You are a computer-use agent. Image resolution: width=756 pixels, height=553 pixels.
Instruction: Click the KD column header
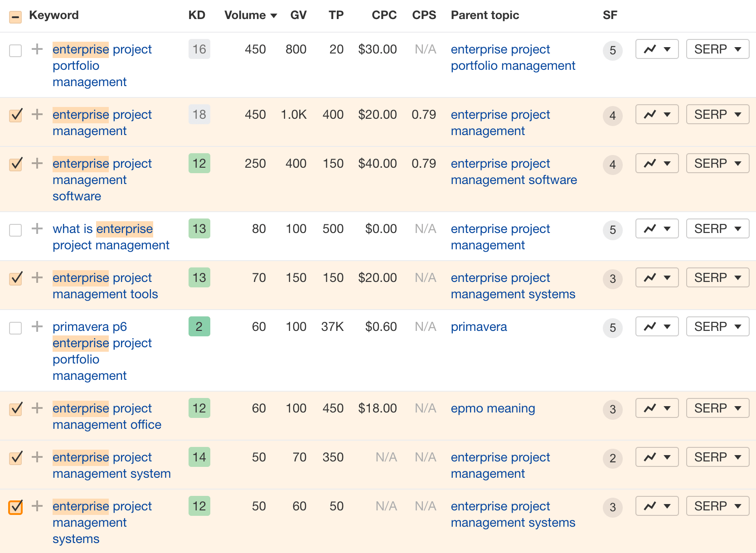[x=198, y=15]
